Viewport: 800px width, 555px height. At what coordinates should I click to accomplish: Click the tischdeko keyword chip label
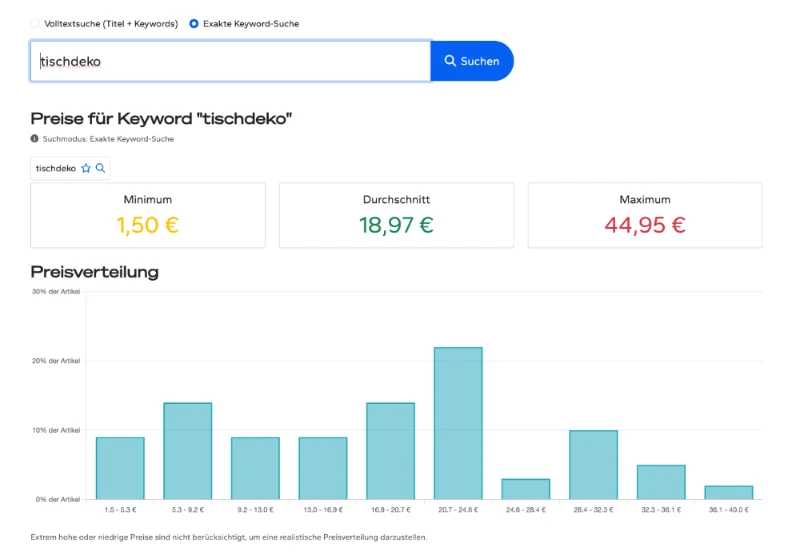[x=56, y=168]
